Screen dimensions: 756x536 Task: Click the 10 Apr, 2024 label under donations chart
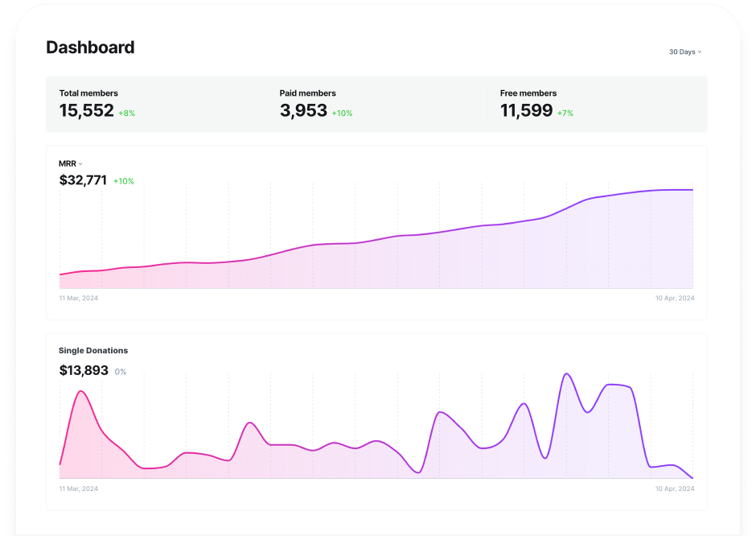coord(674,489)
